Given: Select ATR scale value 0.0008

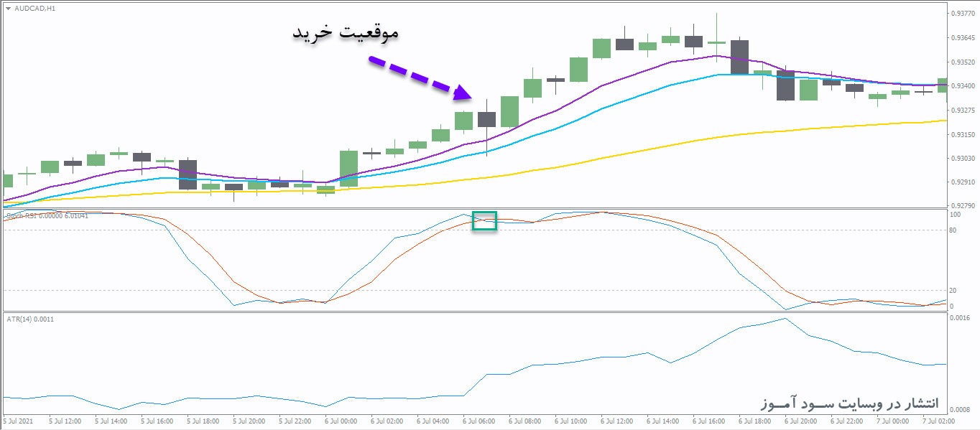Looking at the screenshot, I should pyautogui.click(x=960, y=409).
